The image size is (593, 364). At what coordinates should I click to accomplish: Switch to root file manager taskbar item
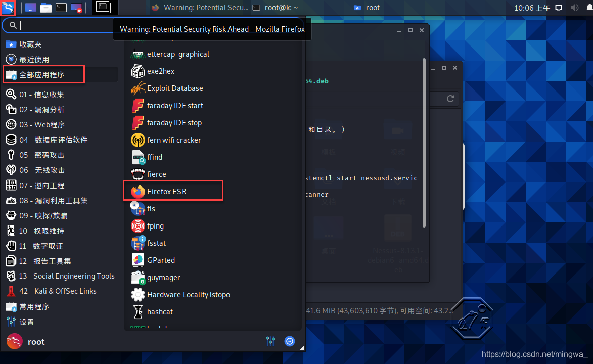(367, 8)
